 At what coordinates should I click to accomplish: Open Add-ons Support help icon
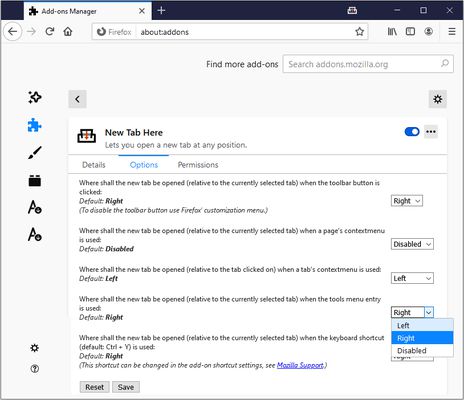click(x=35, y=369)
